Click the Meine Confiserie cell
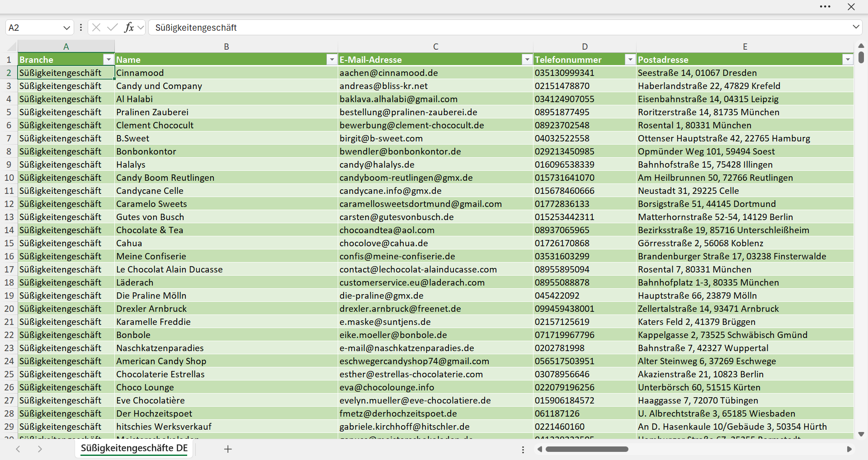 tap(226, 256)
